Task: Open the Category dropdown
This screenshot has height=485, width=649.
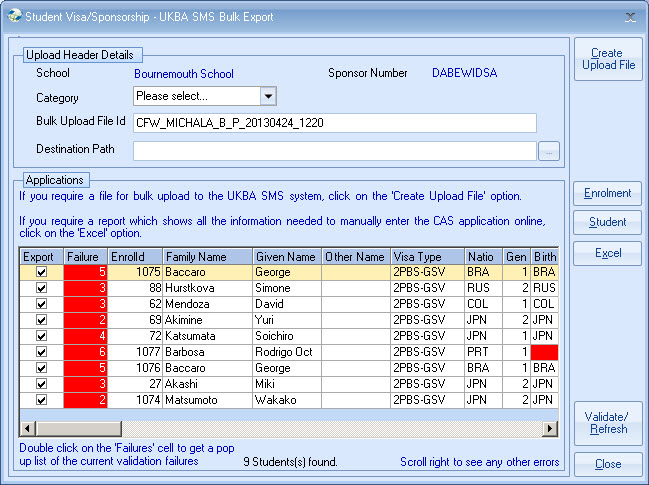Action: pos(267,96)
